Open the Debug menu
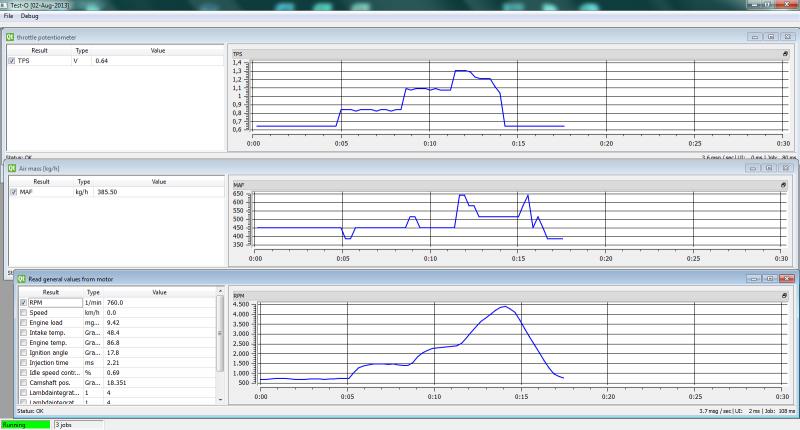The width and height of the screenshot is (800, 430). tap(30, 17)
